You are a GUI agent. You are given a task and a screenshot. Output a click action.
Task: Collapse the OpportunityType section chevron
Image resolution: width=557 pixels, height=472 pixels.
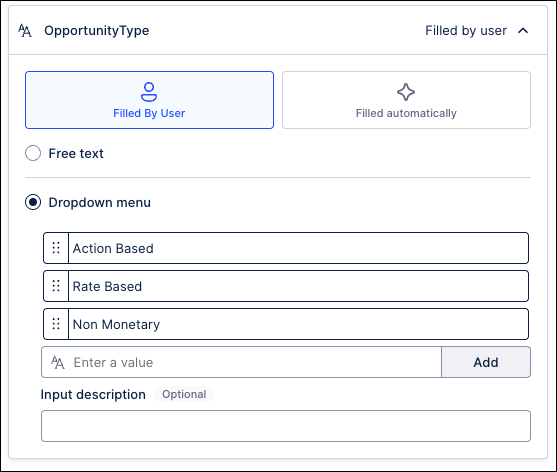click(523, 31)
